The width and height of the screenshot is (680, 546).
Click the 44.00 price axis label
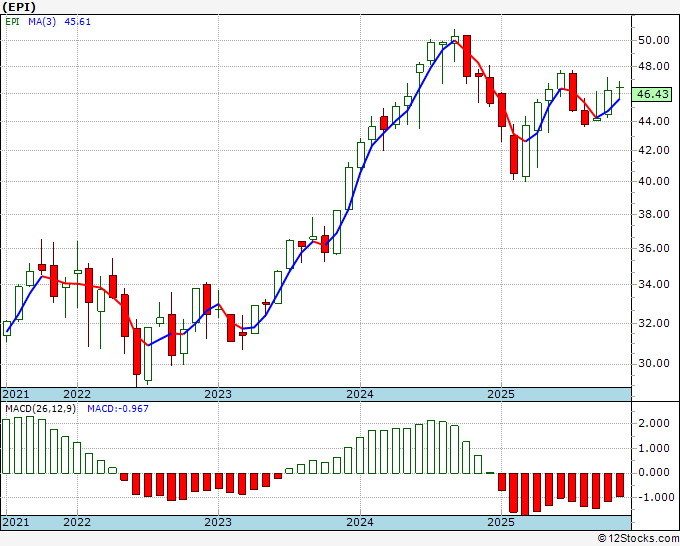654,121
